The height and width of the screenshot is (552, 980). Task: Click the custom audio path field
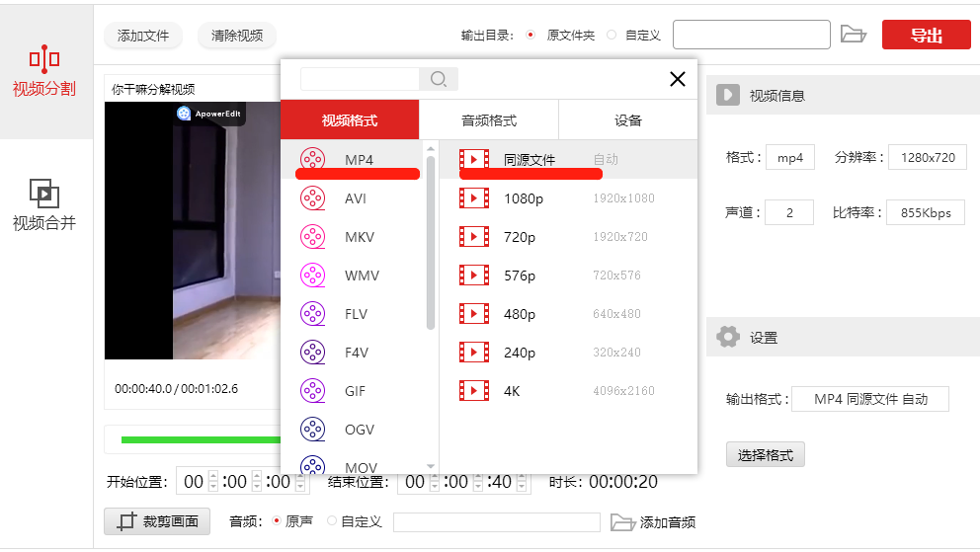(x=497, y=522)
